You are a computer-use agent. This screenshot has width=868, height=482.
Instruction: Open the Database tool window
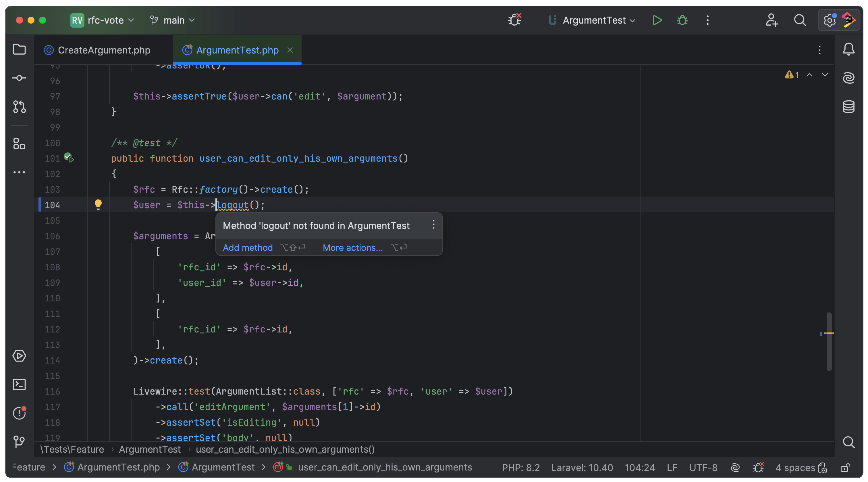pos(848,107)
